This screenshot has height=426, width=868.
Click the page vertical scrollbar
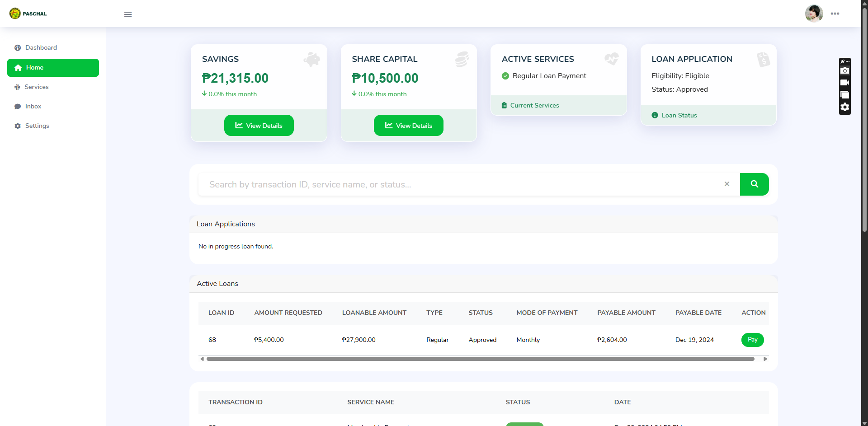864,120
